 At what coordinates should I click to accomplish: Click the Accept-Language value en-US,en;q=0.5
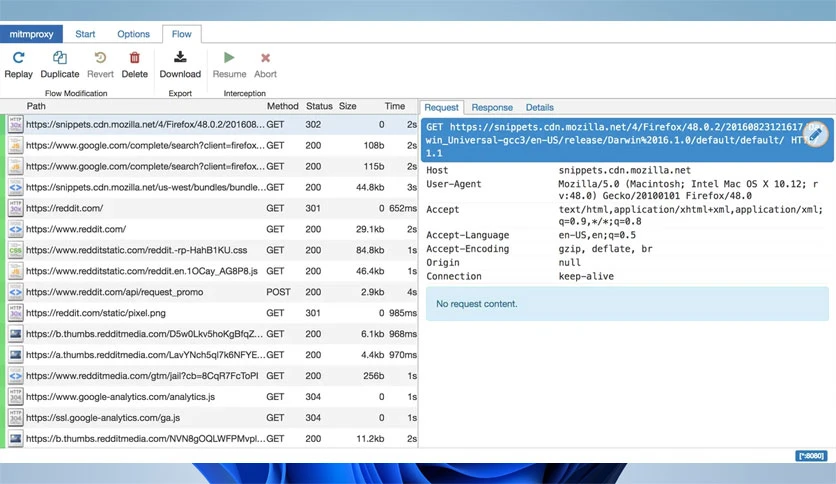[x=597, y=235]
